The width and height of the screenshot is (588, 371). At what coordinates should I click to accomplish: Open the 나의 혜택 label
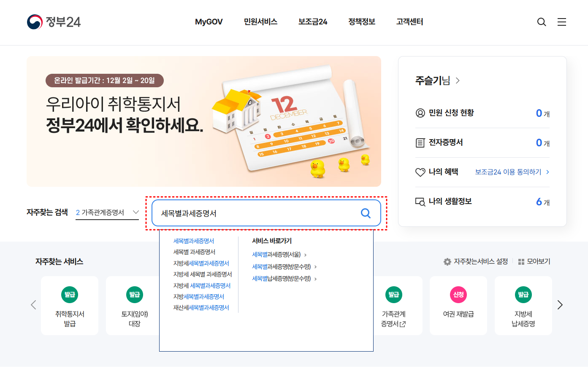tap(444, 172)
